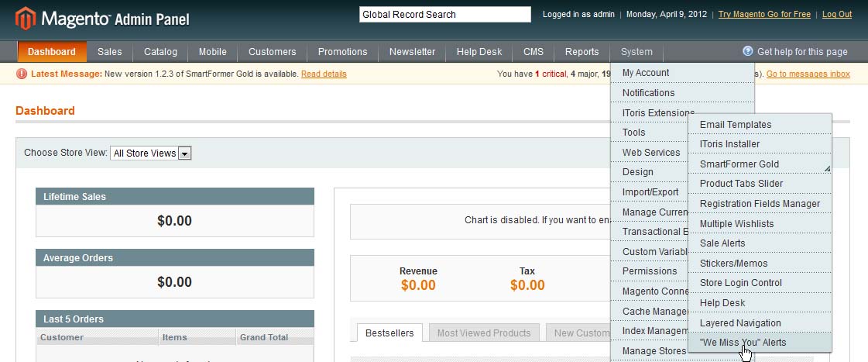Click the Log Out link

[x=837, y=15]
